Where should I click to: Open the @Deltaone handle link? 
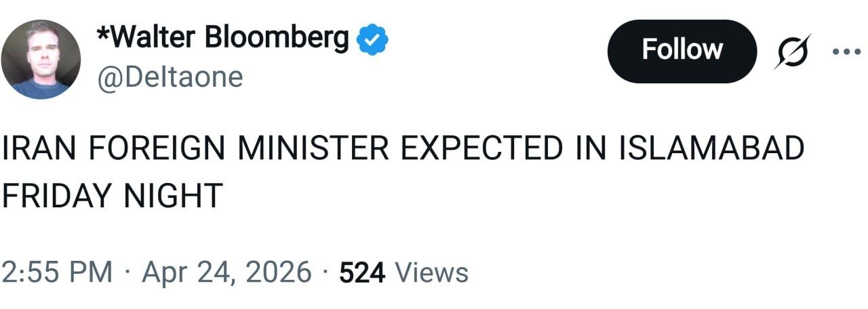pos(170,77)
